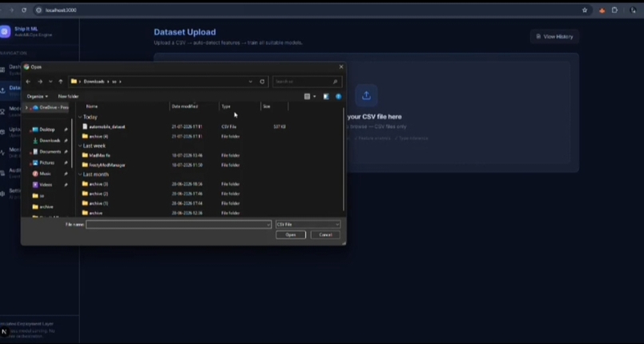
Task: Collapse the Last month group
Action: (80, 174)
